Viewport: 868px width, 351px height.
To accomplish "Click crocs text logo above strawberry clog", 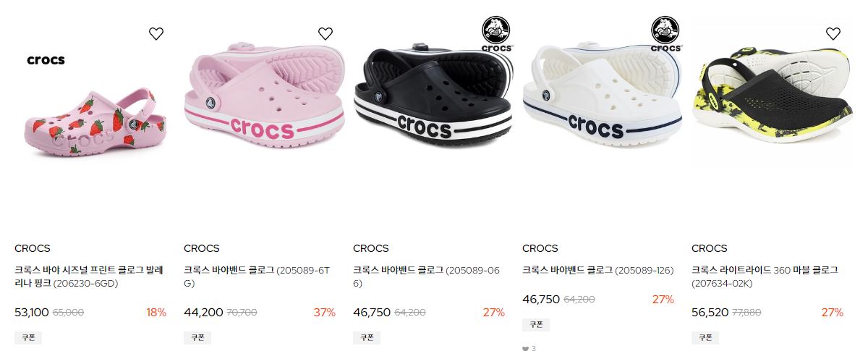I will click(x=46, y=60).
